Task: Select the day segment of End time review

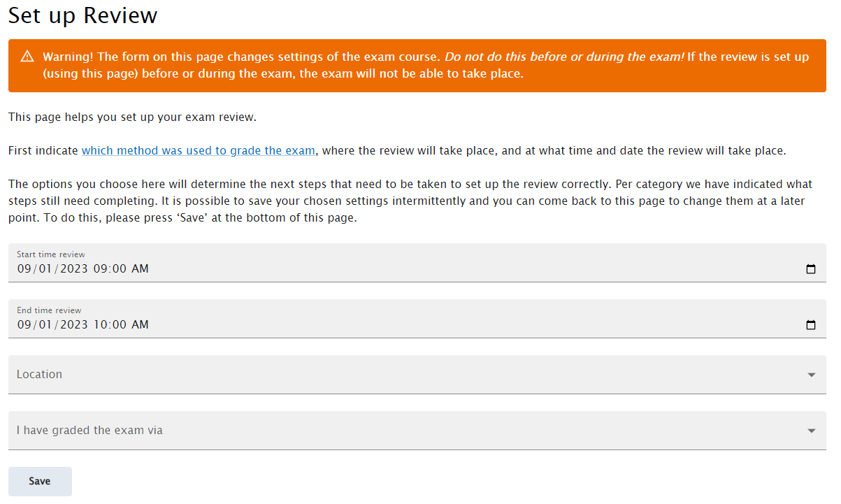Action: click(42, 324)
